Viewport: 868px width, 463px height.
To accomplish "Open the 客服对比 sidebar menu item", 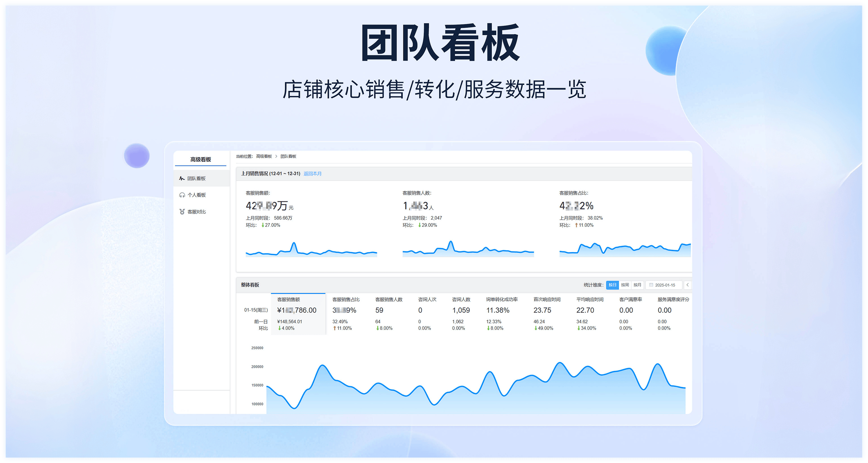I will [201, 212].
